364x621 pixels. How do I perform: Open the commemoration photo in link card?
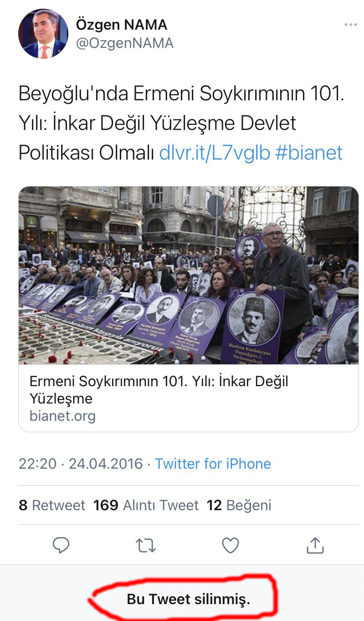point(189,275)
